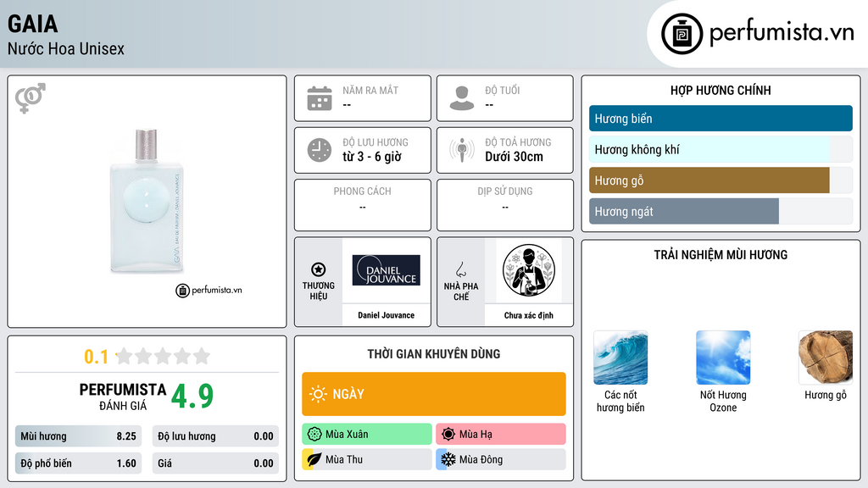Click the sun icon for Mùa Hạ
The height and width of the screenshot is (488, 868).
(x=448, y=435)
